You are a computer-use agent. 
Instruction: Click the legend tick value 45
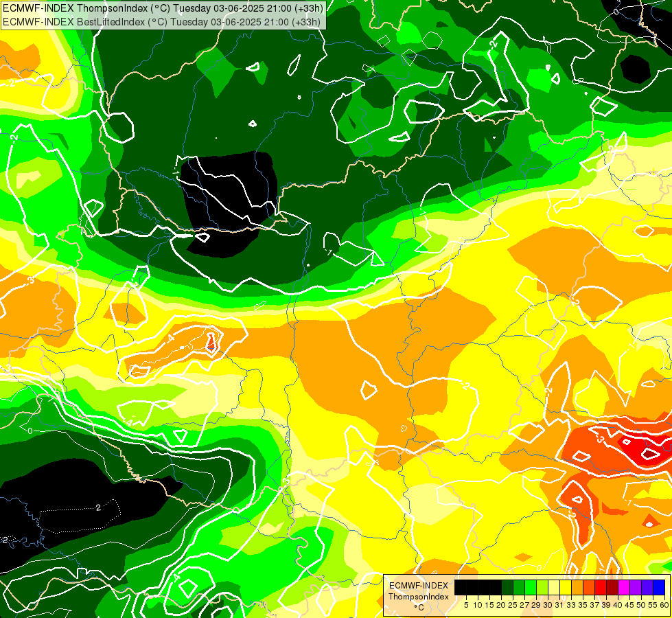[629, 605]
